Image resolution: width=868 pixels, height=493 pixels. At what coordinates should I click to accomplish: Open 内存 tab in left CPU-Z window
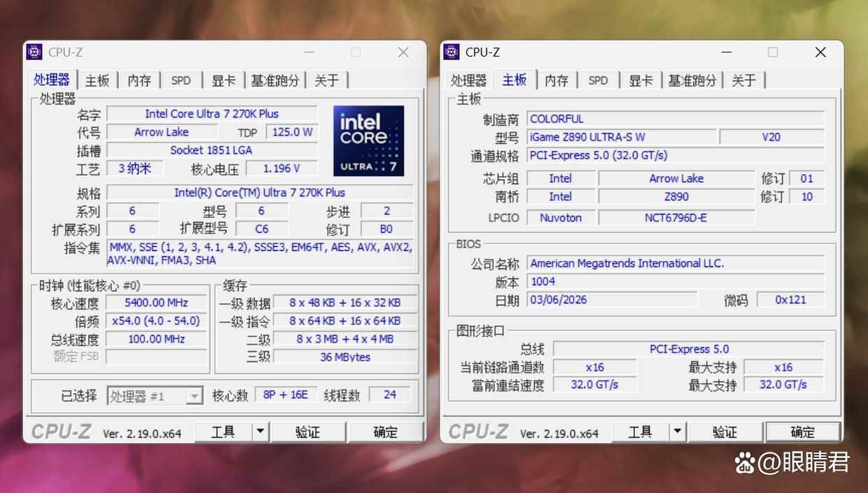point(139,80)
